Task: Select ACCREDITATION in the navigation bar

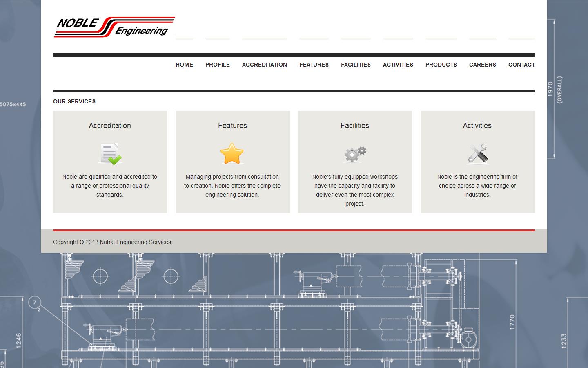Action: tap(264, 65)
